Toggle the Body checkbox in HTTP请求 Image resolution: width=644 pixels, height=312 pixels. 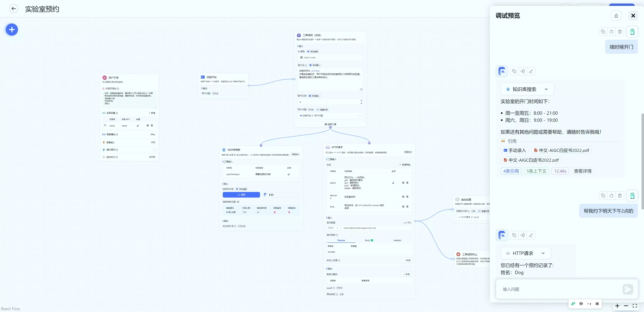click(372, 240)
